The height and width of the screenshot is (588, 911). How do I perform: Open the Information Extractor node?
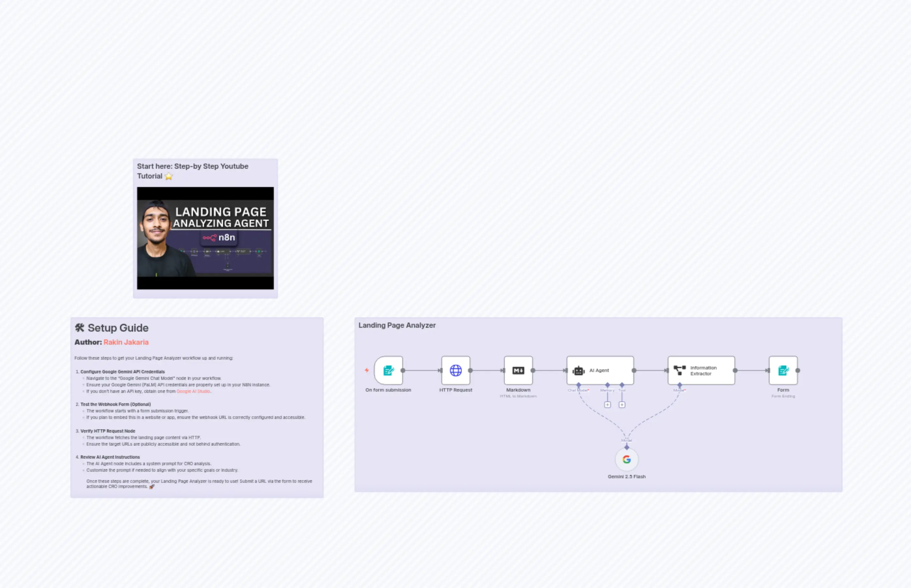[701, 370]
